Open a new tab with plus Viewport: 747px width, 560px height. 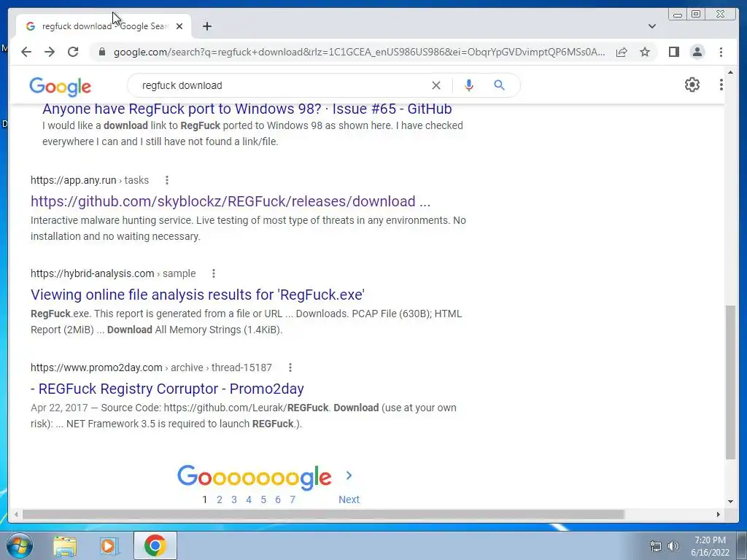(206, 26)
